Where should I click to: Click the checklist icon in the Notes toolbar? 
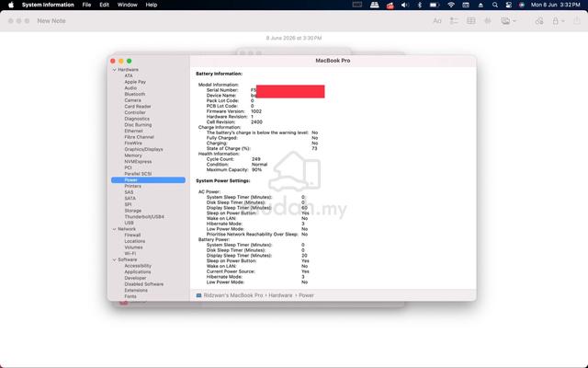[x=454, y=21]
